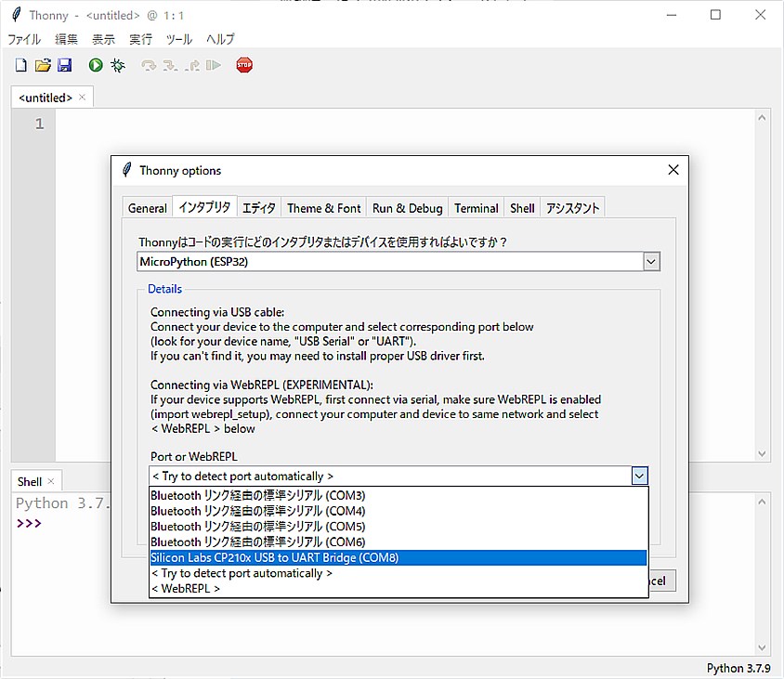Step into using the toolbar icon
The height and width of the screenshot is (679, 784).
point(169,64)
